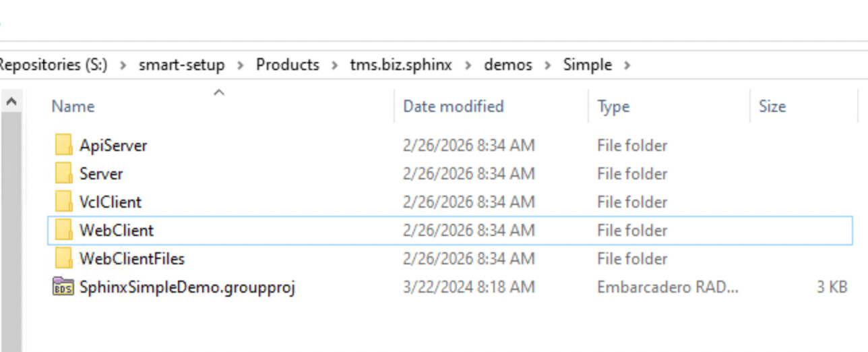The height and width of the screenshot is (352, 868).
Task: Click the WebClientFiles folder icon
Action: [x=64, y=258]
